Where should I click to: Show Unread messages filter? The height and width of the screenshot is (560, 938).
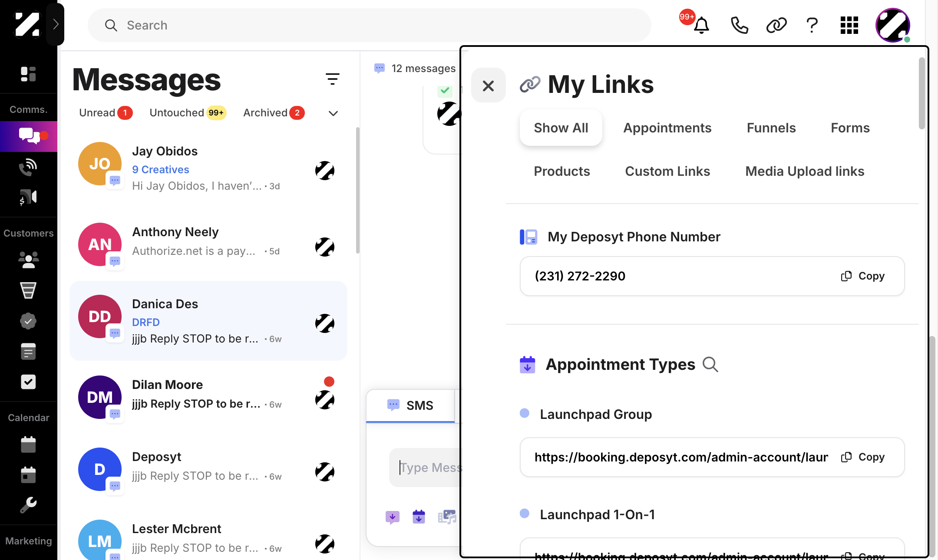click(106, 113)
